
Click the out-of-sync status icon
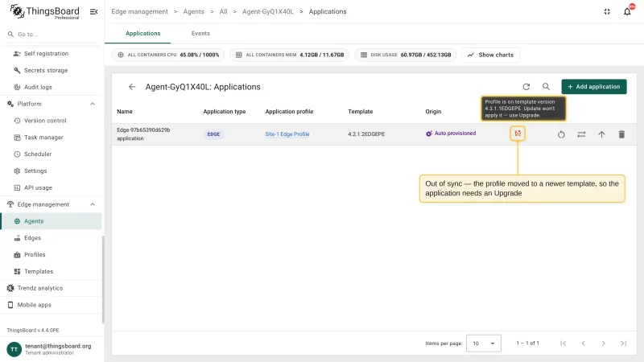click(x=518, y=134)
